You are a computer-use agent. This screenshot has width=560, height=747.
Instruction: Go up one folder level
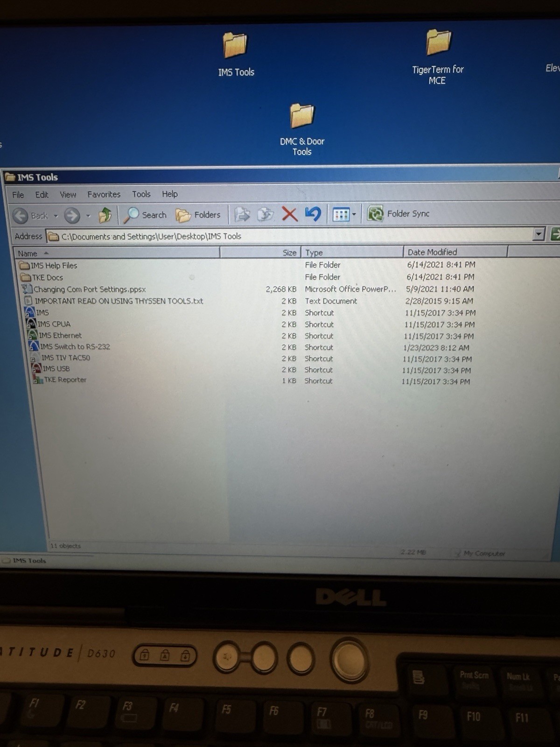click(x=105, y=215)
